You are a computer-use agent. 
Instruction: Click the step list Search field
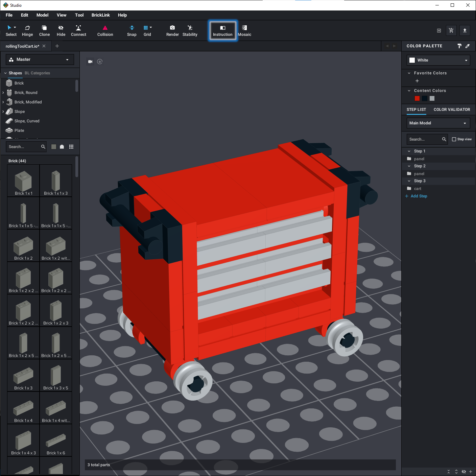tap(428, 139)
